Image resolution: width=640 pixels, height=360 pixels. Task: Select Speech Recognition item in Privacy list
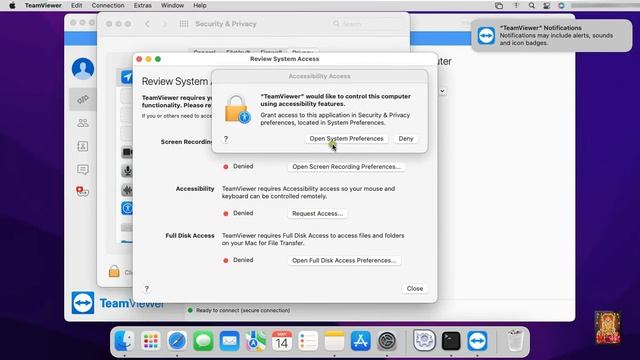[x=127, y=189]
